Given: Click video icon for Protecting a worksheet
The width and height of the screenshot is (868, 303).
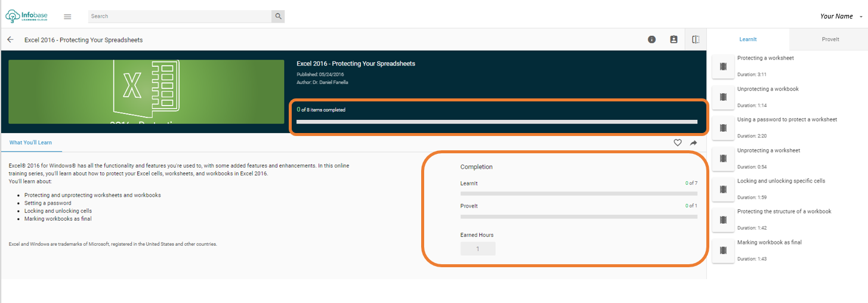Looking at the screenshot, I should pyautogui.click(x=723, y=66).
